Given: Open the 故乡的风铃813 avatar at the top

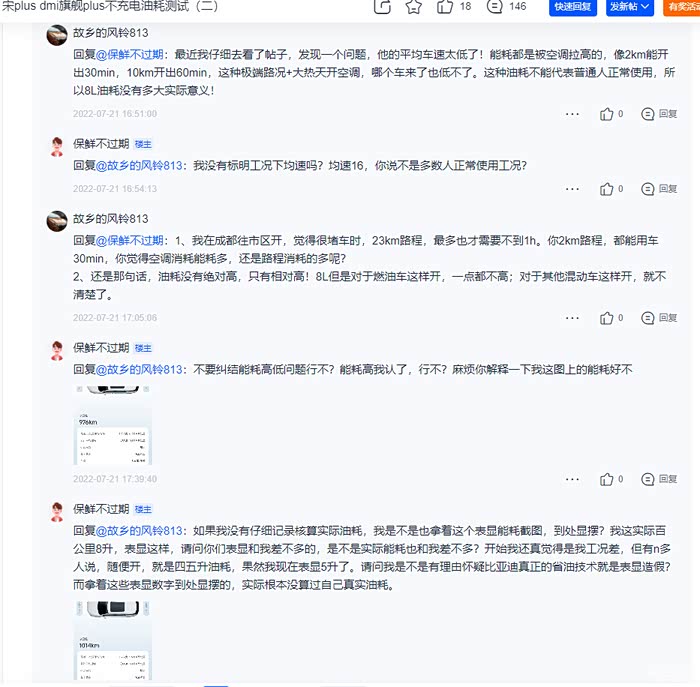Looking at the screenshot, I should coord(57,35).
